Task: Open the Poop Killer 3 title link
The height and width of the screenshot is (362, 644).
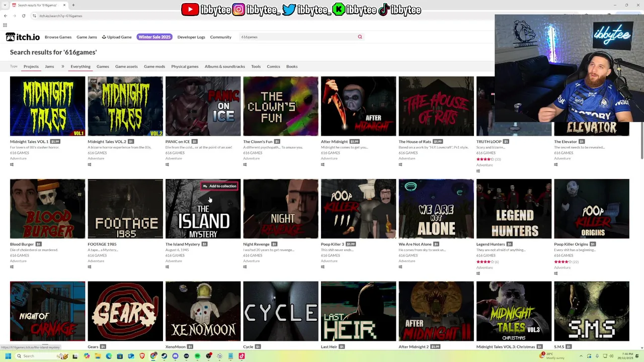Action: tap(333, 244)
